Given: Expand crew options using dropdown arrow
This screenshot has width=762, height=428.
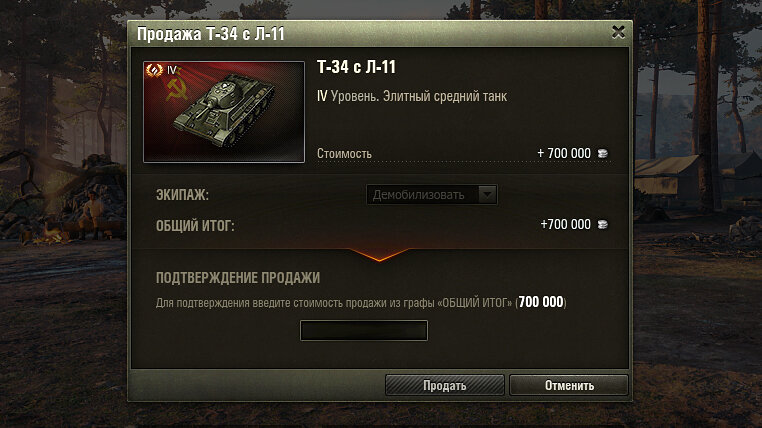Looking at the screenshot, I should pyautogui.click(x=487, y=195).
